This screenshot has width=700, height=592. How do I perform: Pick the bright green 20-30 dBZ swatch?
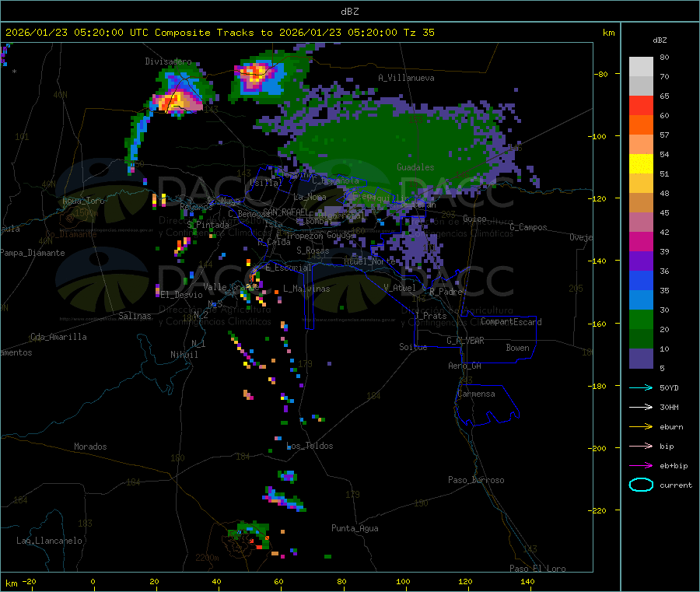(641, 319)
